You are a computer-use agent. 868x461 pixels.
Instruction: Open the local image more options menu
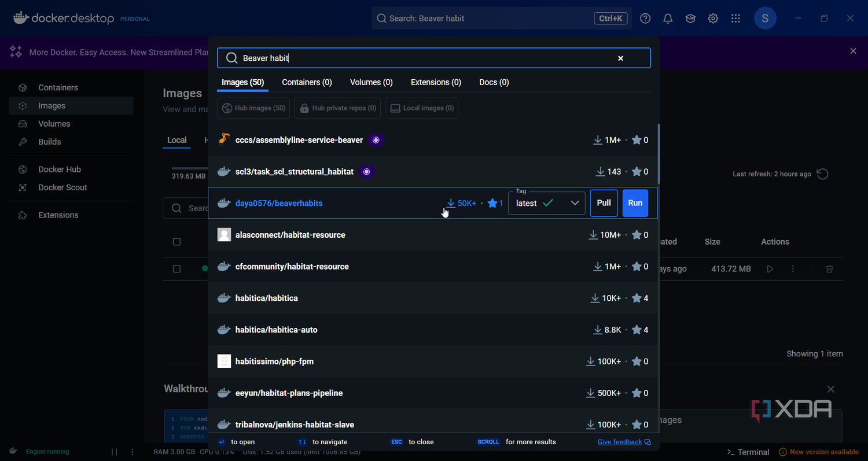pos(793,269)
